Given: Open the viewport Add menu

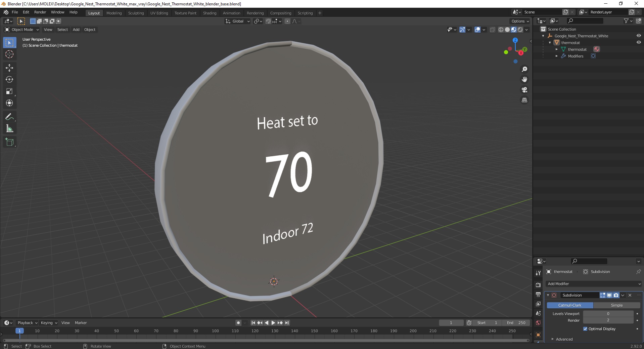Looking at the screenshot, I should [76, 30].
